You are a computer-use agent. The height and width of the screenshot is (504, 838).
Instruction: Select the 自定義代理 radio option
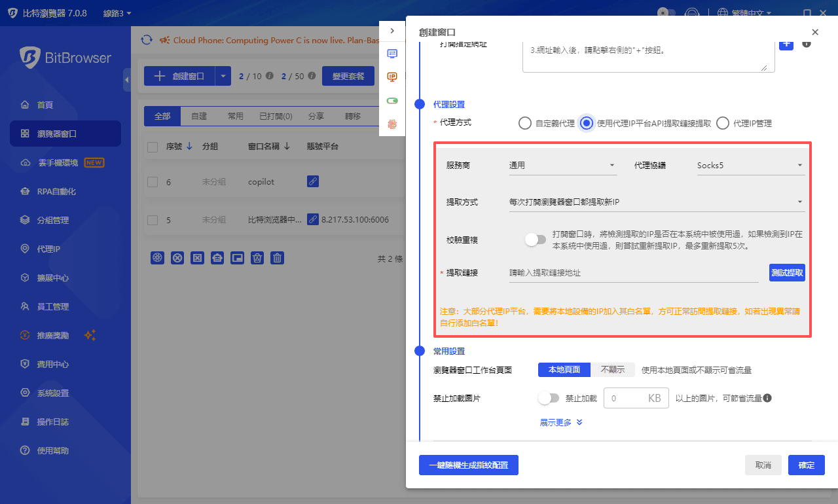tap(524, 123)
